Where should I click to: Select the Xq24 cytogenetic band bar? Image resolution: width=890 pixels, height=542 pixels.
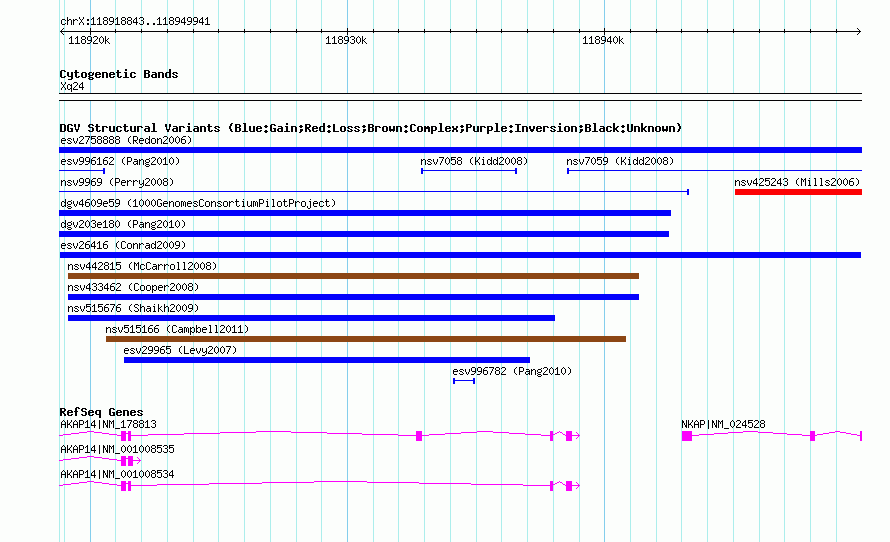point(460,97)
